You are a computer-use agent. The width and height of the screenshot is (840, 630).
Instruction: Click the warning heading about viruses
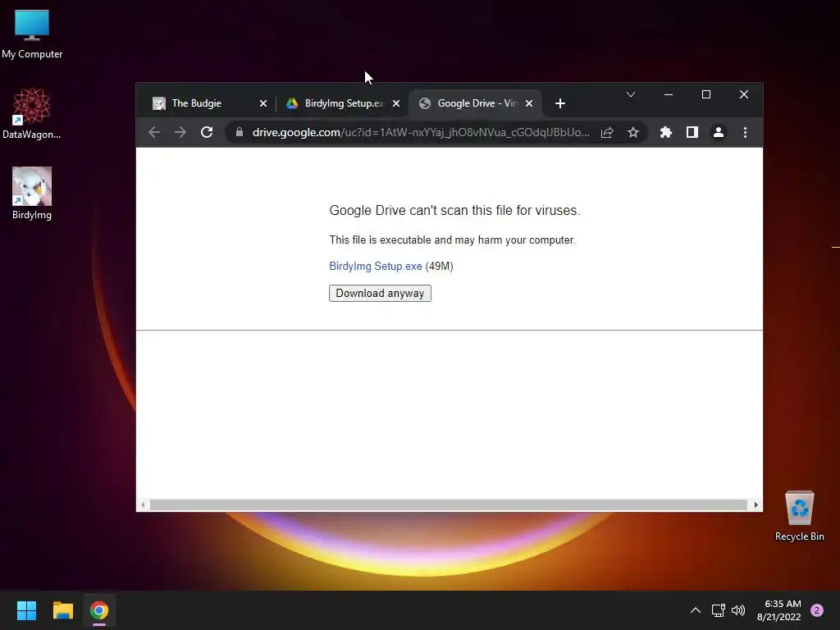coord(454,211)
